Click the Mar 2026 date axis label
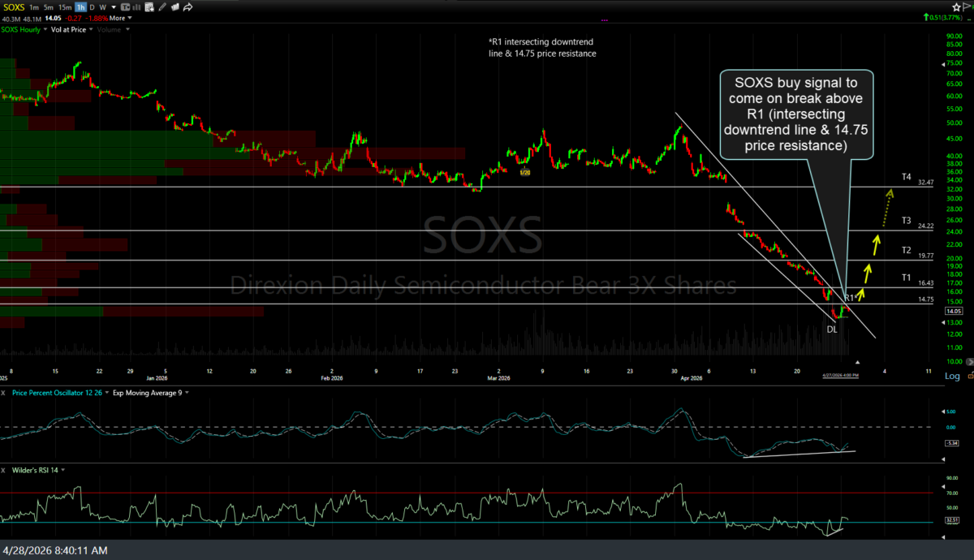This screenshot has height=560, width=974. coord(498,377)
